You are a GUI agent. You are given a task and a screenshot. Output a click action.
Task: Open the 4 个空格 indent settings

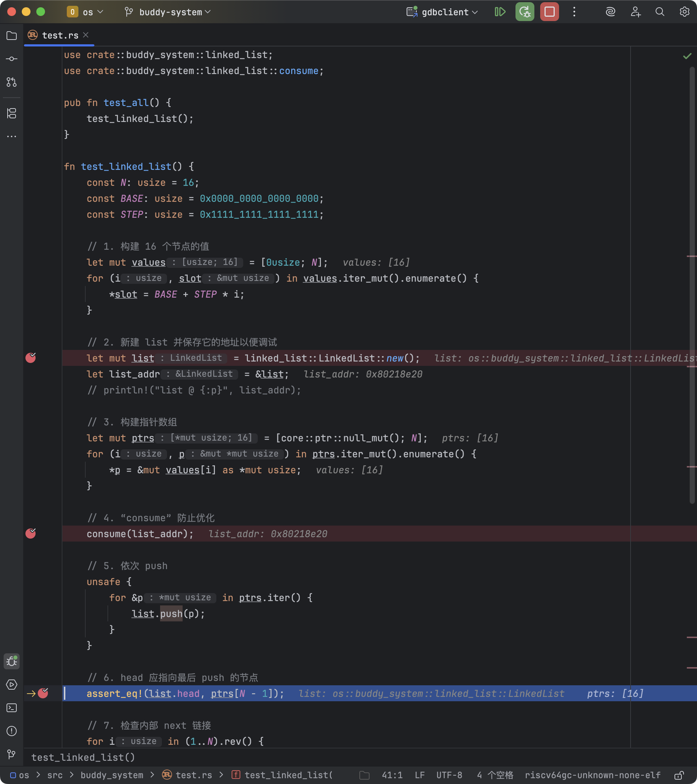[495, 775]
